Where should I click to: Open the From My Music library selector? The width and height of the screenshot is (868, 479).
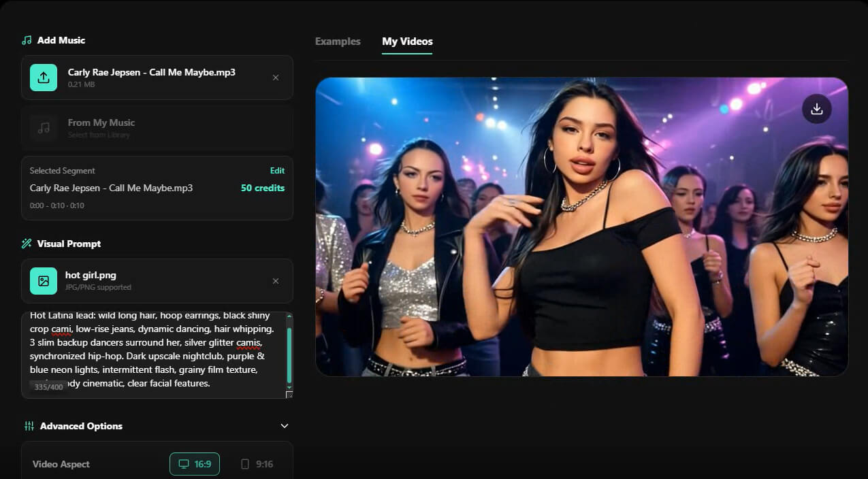(157, 128)
